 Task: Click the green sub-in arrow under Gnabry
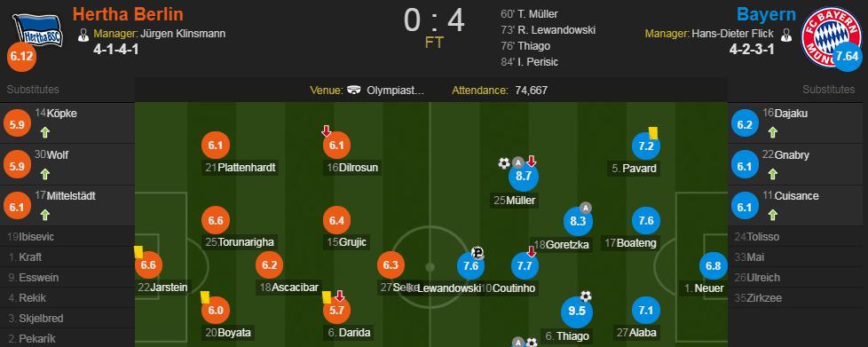[773, 174]
